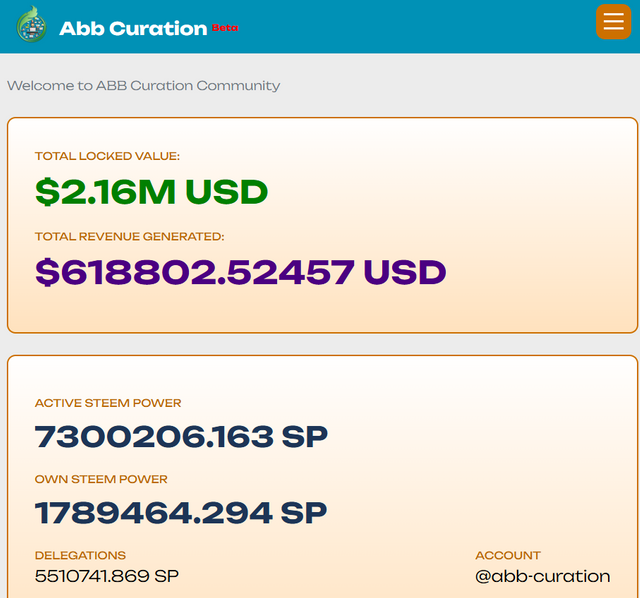The image size is (640, 598).
Task: Select the Welcome to ABB Curation text
Action: tap(143, 85)
